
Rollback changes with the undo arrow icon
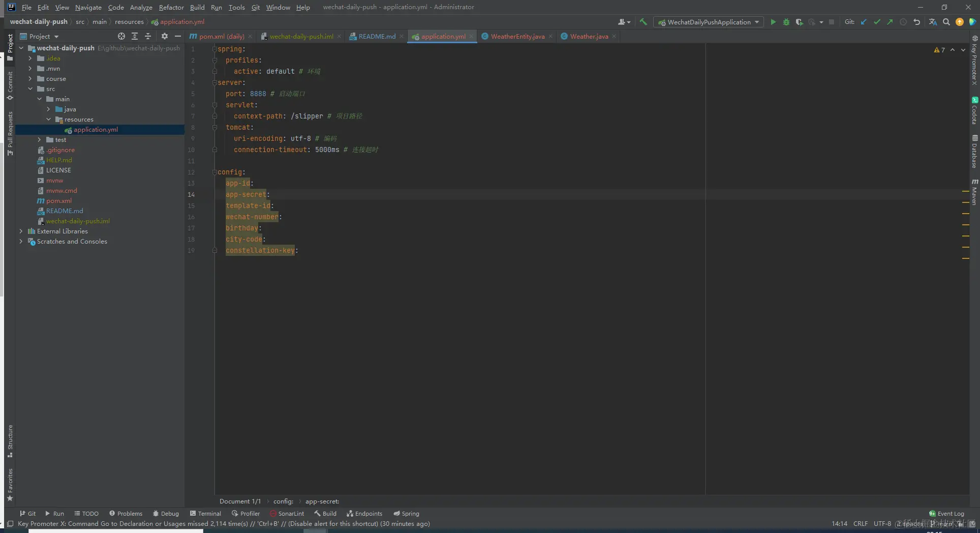[916, 22]
